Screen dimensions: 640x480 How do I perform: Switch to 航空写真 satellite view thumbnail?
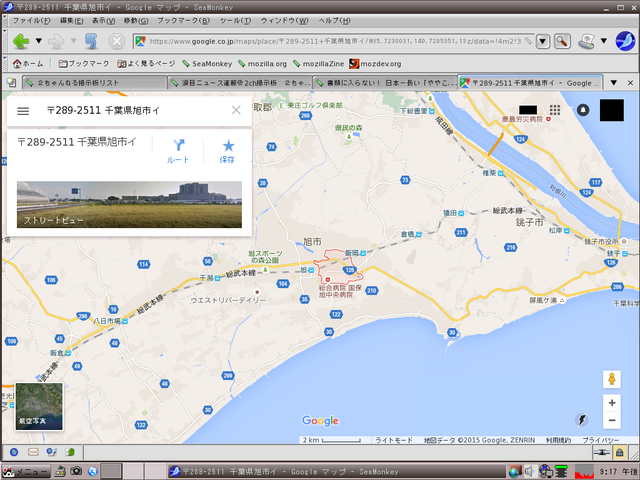[x=39, y=407]
